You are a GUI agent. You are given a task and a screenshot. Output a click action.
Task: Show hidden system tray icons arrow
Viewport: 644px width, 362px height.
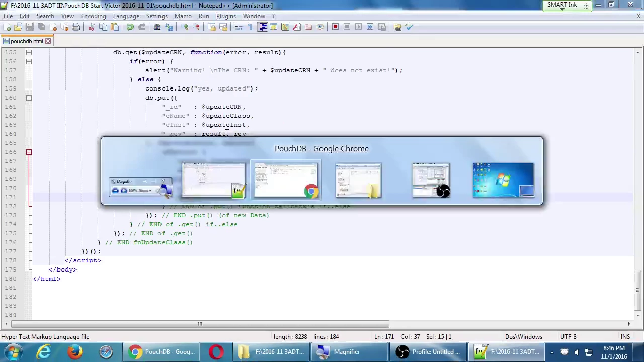552,352
